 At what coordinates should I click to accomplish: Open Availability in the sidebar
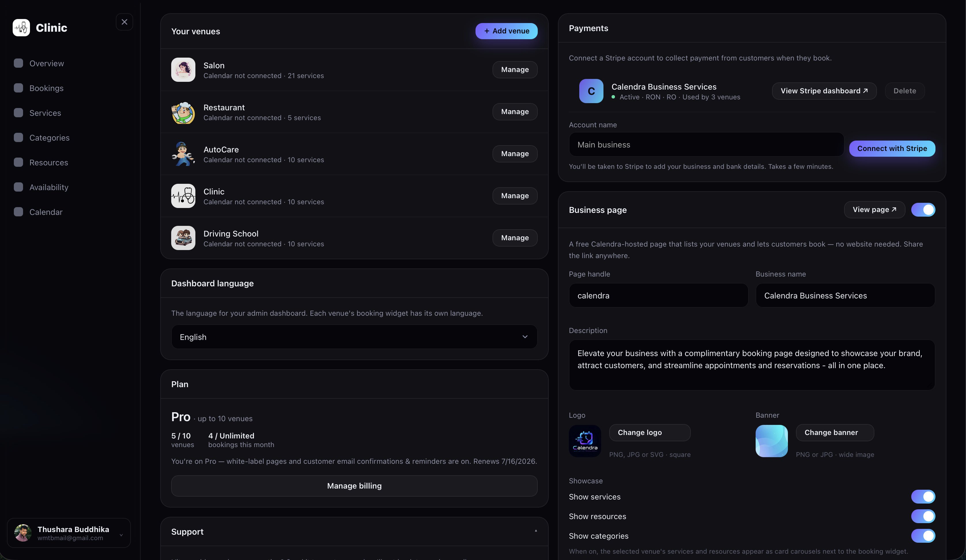pyautogui.click(x=49, y=187)
